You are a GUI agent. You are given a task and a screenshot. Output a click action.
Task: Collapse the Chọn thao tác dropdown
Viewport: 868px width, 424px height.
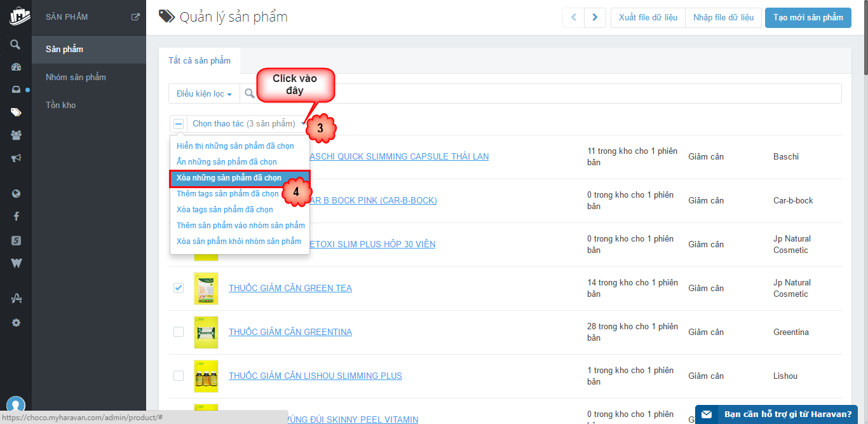(247, 124)
